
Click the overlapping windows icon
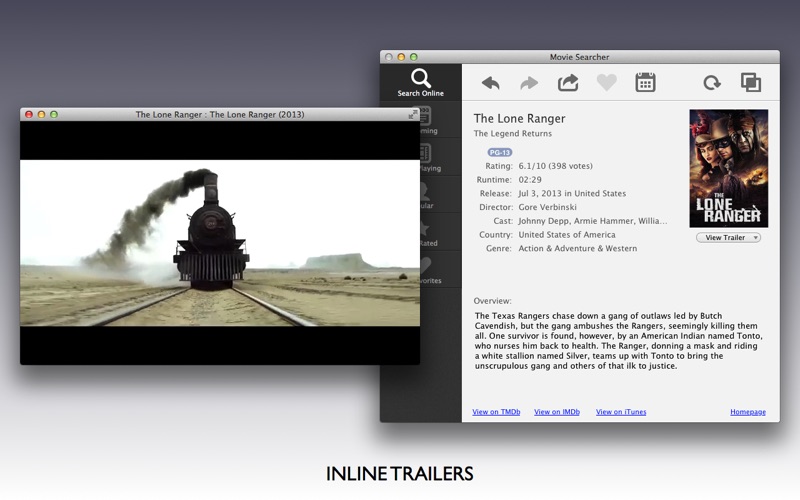point(750,82)
